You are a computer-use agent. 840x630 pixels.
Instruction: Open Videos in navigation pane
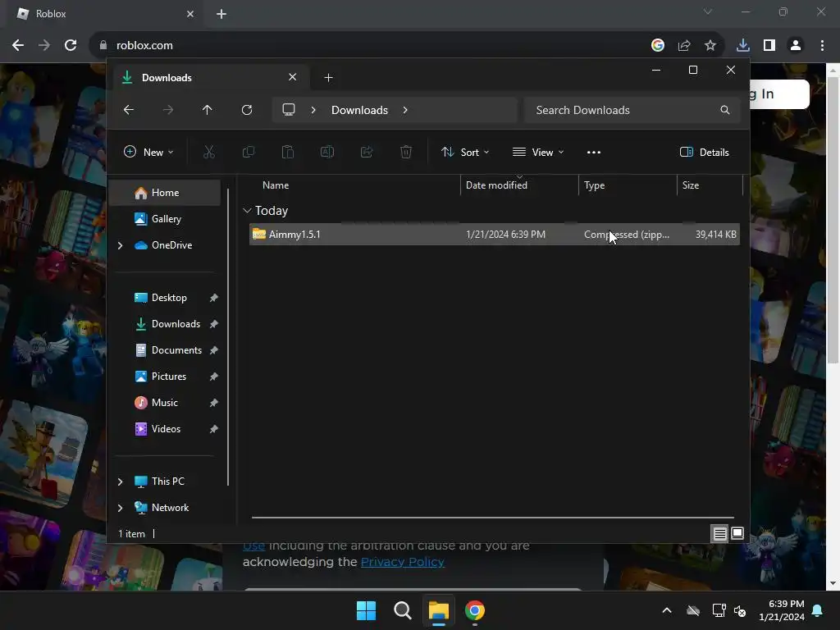pyautogui.click(x=164, y=429)
